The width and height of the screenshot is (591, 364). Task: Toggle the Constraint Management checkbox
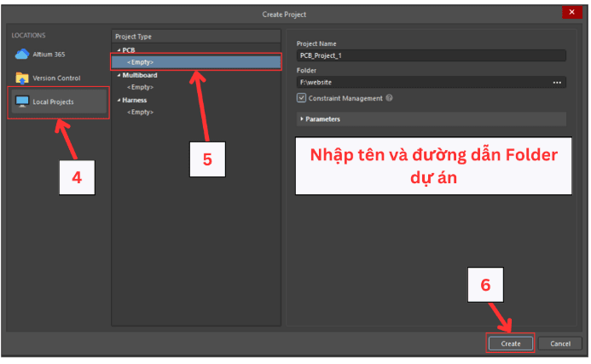[x=301, y=98]
